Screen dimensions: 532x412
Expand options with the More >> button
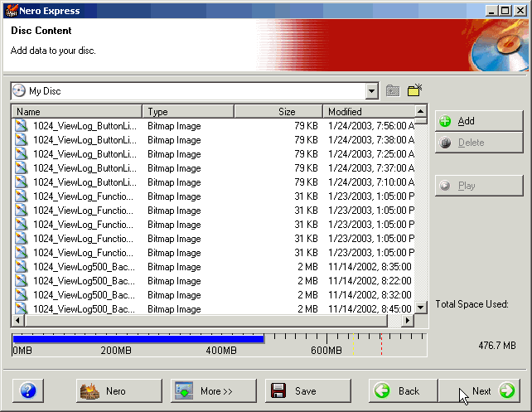click(x=214, y=390)
